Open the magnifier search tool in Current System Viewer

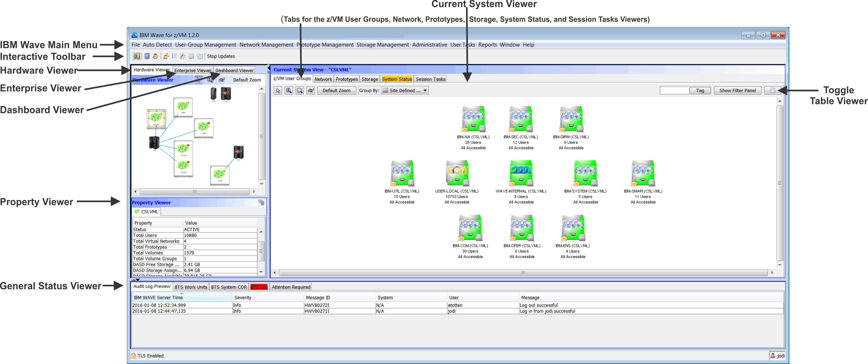tap(300, 90)
